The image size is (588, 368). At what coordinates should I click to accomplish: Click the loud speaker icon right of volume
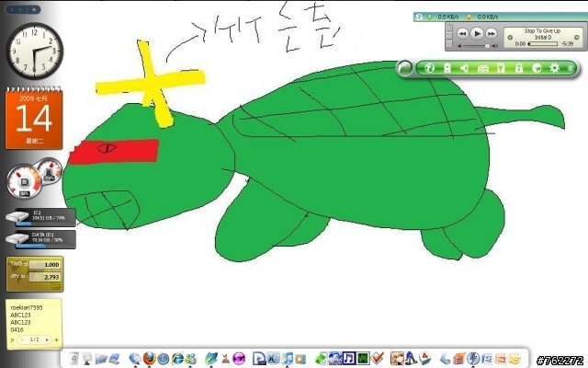495,46
